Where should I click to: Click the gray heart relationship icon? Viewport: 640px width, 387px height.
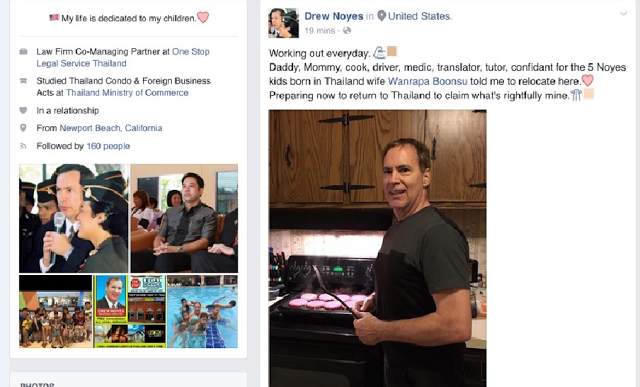23,110
